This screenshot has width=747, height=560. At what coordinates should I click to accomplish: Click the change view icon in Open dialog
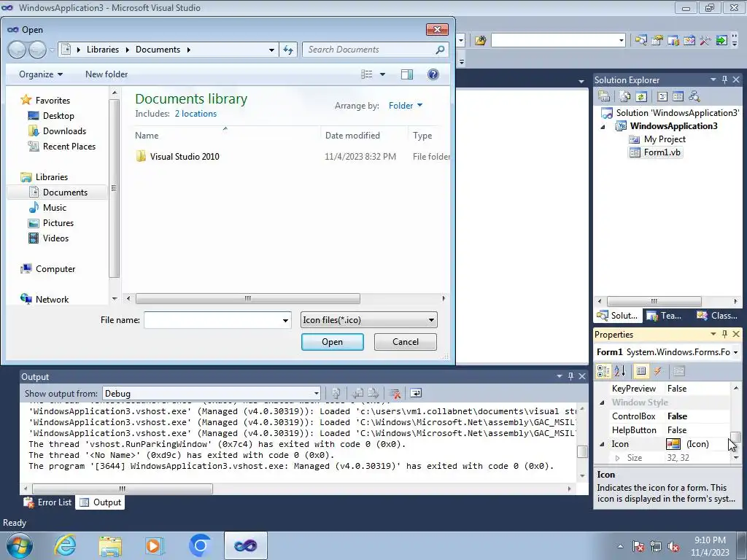(x=366, y=74)
